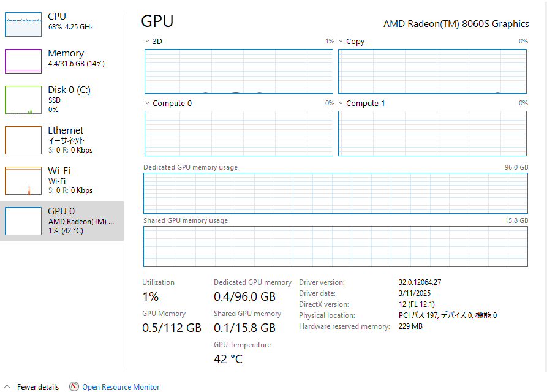Click the 'Dedicated GPU memory usage' label
The image size is (547, 392).
pos(191,167)
